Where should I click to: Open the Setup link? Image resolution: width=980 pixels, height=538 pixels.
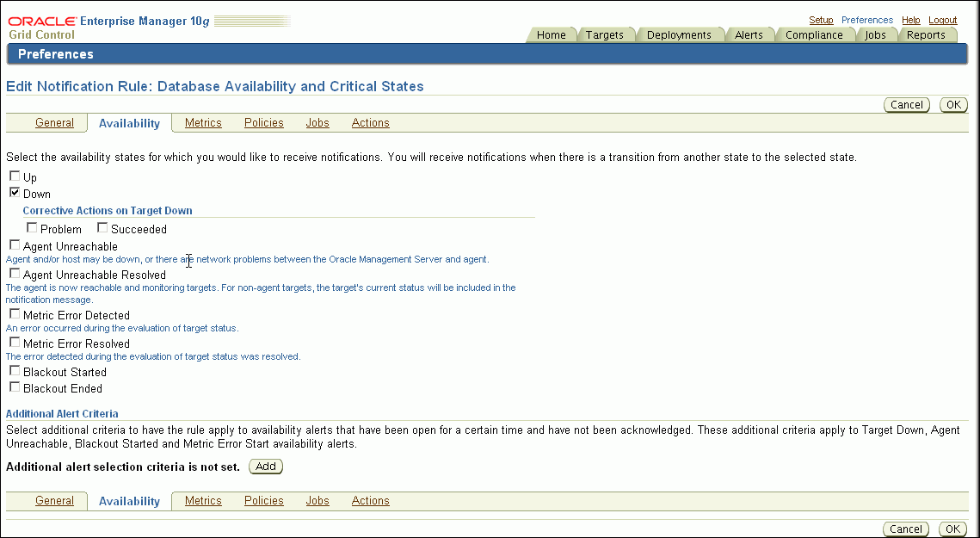click(x=821, y=20)
